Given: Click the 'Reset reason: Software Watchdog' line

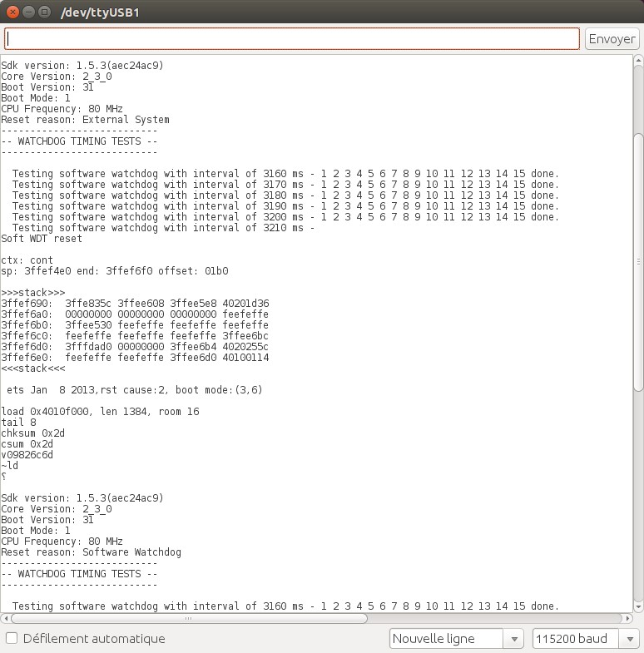Looking at the screenshot, I should click(91, 552).
